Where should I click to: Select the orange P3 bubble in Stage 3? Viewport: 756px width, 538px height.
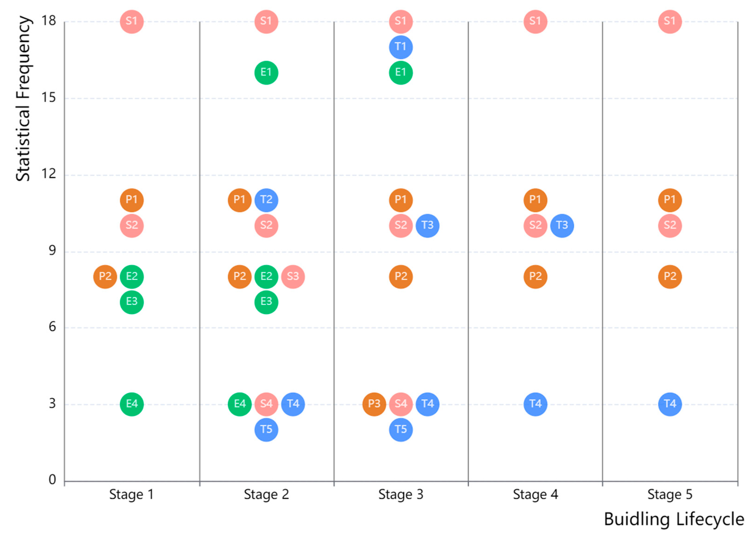point(374,404)
